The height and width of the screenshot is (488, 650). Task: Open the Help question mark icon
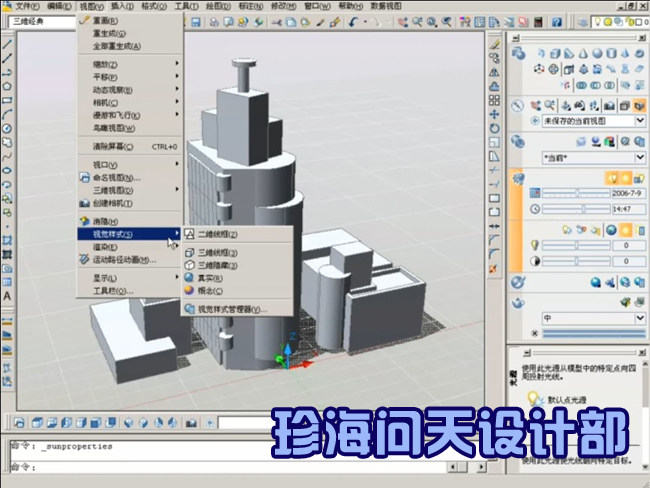pyautogui.click(x=557, y=22)
